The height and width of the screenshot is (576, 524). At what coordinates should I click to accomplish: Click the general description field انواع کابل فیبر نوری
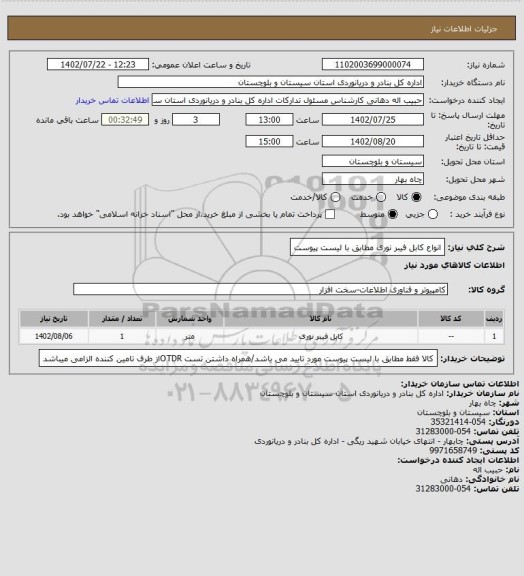(x=367, y=248)
